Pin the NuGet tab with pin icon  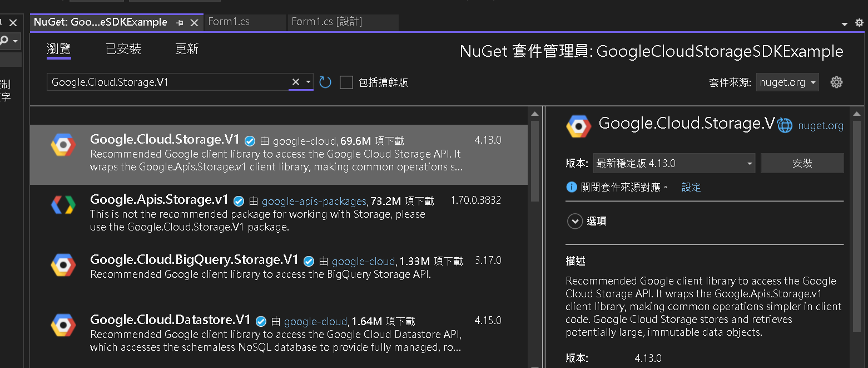180,23
